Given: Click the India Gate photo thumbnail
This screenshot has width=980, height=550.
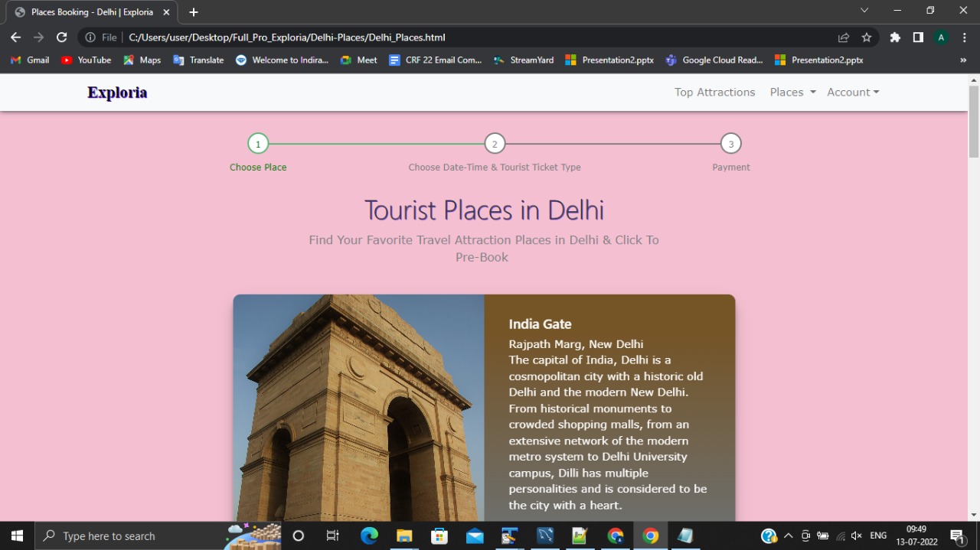Looking at the screenshot, I should (x=358, y=408).
